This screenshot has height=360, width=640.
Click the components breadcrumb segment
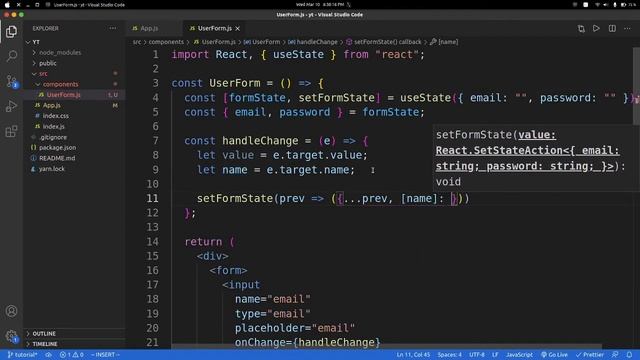coord(166,42)
